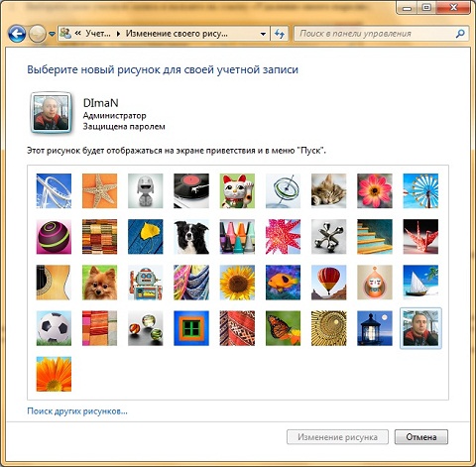476x467 pixels.
Task: Choose the pink and orange textile picture
Action: pos(99,328)
